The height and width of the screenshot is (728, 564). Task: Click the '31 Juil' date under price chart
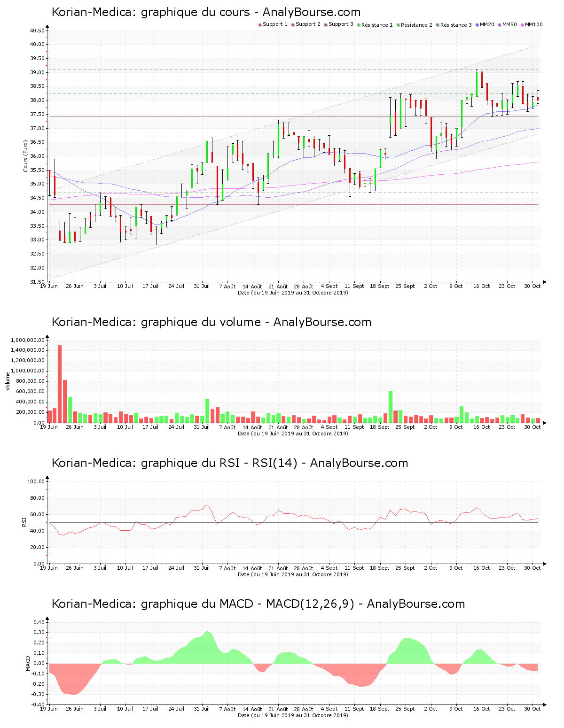point(202,286)
